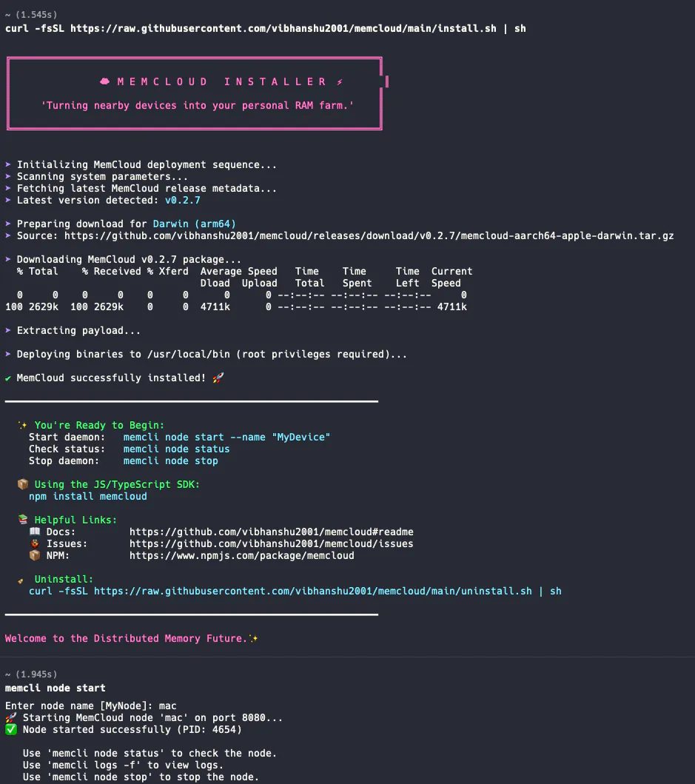Click the 'Turning nearby devices' tagline
This screenshot has width=695, height=784.
[198, 106]
